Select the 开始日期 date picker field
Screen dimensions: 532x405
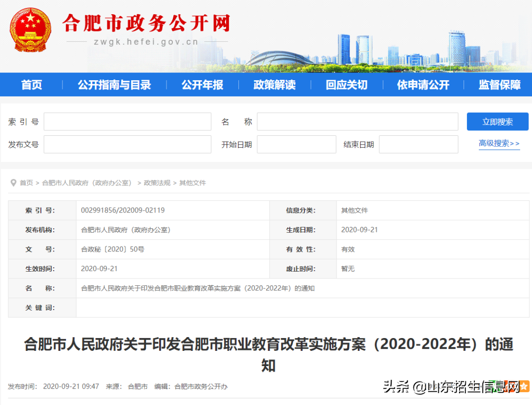click(x=297, y=144)
